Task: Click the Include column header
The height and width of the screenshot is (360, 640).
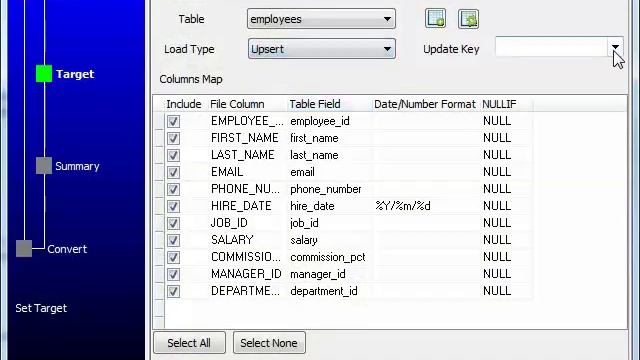Action: click(x=184, y=104)
